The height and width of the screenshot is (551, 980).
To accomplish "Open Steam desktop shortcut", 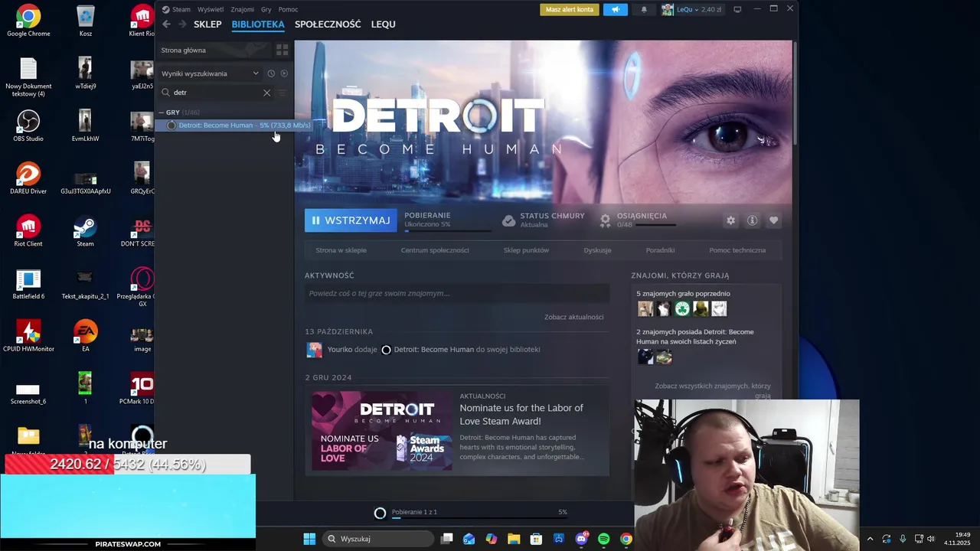I will [x=85, y=231].
